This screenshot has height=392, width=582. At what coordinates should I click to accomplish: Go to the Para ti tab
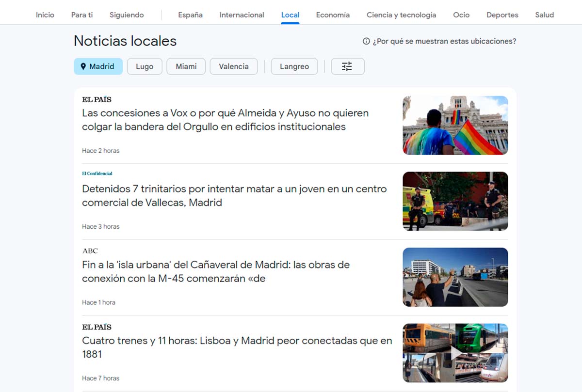coord(82,15)
